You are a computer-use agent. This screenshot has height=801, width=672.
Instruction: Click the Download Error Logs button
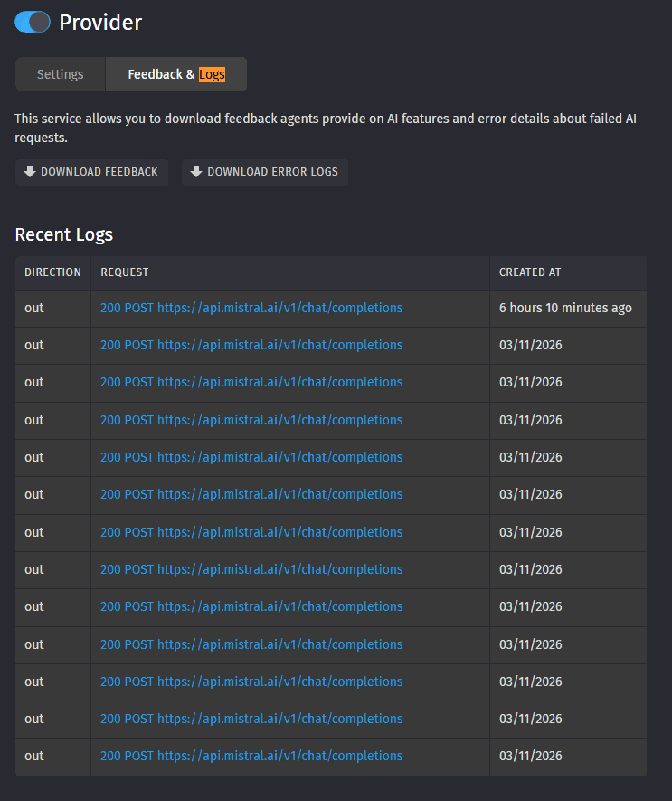pyautogui.click(x=265, y=172)
